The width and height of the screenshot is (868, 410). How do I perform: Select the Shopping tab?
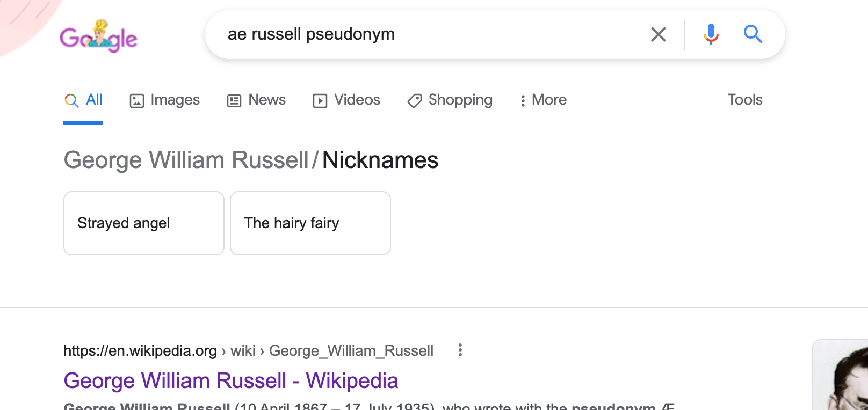click(450, 100)
